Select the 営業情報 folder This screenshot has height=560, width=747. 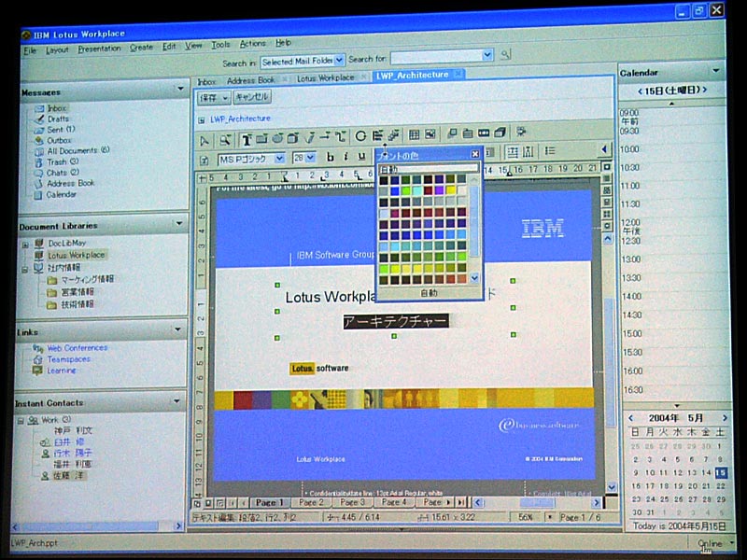pos(78,292)
